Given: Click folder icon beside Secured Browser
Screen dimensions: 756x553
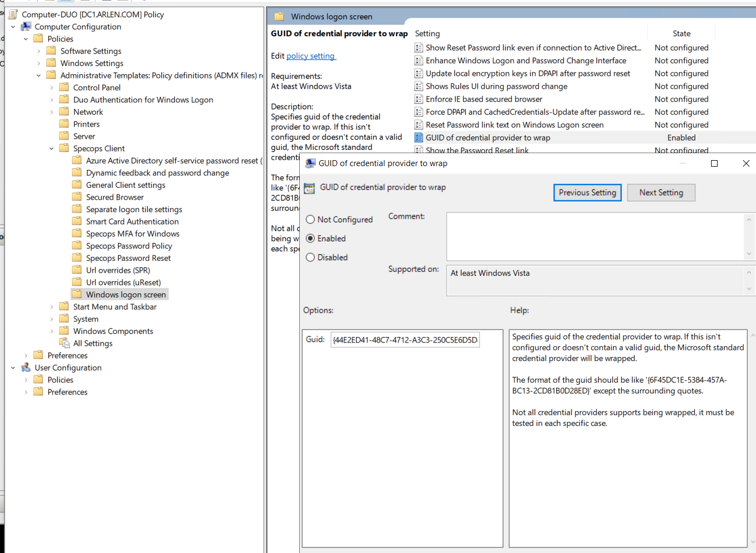Looking at the screenshot, I should (x=77, y=197).
